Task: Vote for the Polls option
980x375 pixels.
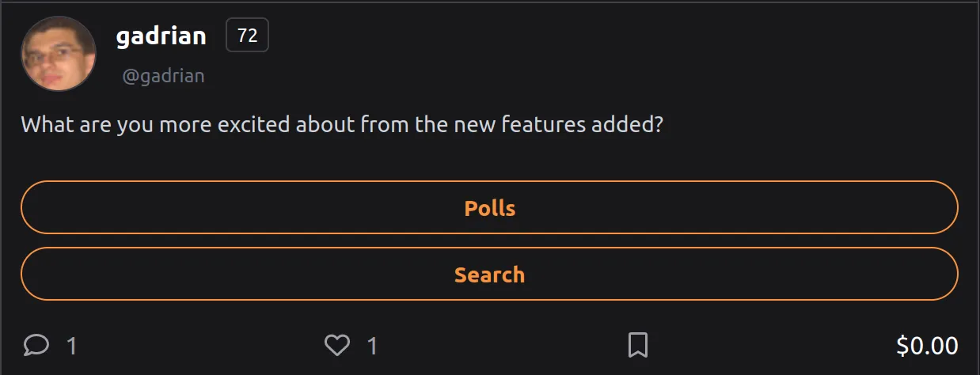Action: (x=489, y=207)
